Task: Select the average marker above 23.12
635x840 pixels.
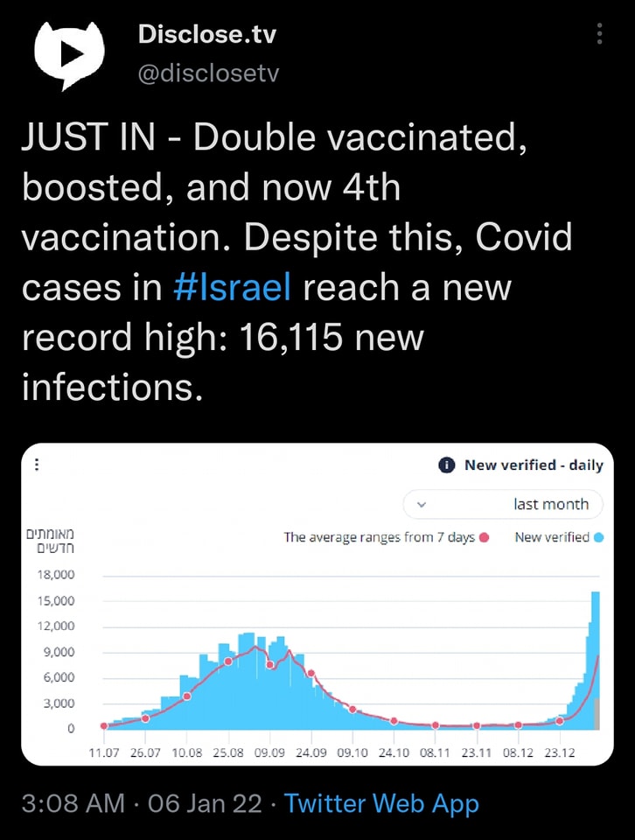Action: [560, 721]
